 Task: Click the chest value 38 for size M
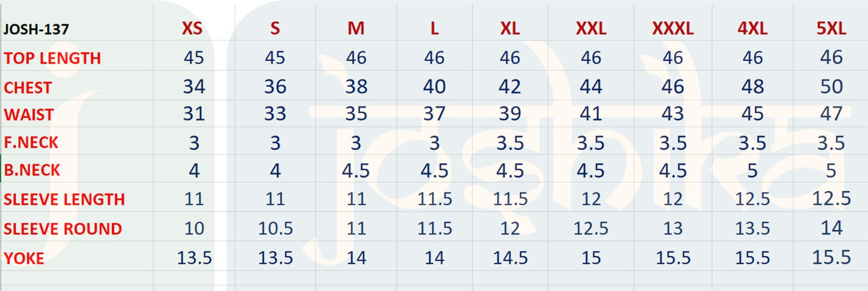[x=356, y=87]
